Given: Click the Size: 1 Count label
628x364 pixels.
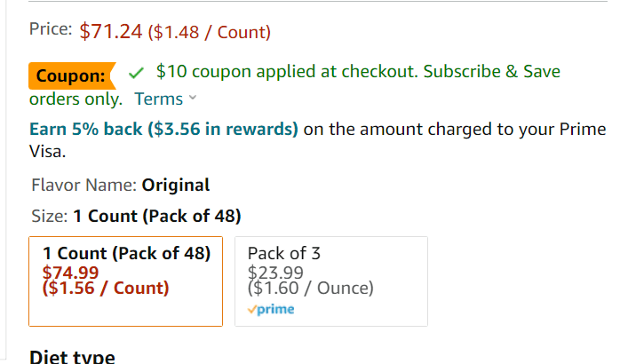Looking at the screenshot, I should 136,216.
